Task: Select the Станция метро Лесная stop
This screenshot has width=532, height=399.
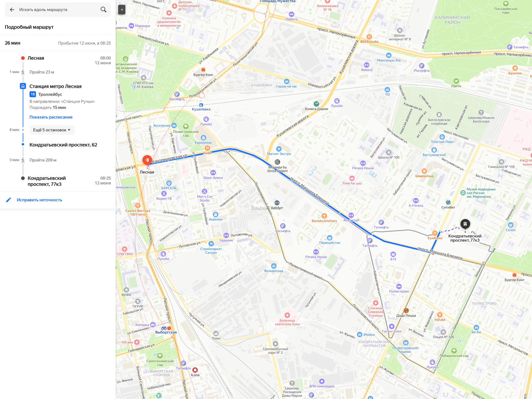Action: click(55, 86)
